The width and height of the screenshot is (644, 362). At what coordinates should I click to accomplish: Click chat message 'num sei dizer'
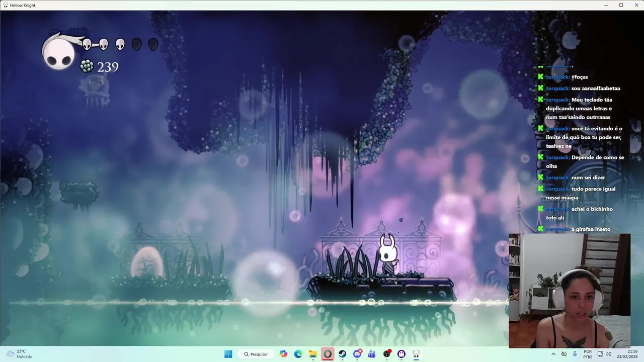click(x=588, y=177)
